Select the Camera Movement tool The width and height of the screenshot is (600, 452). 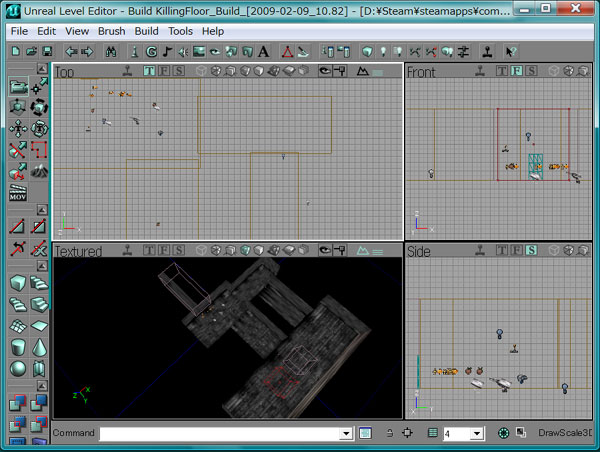[18, 86]
